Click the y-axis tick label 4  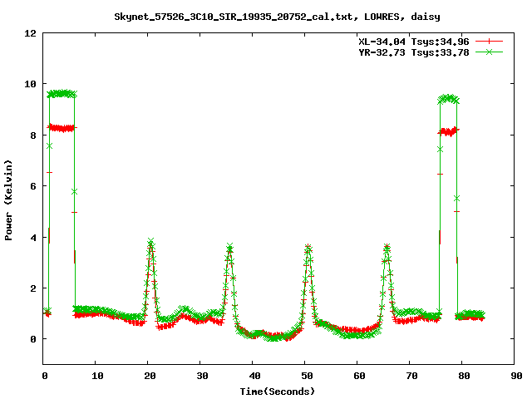[x=33, y=237]
